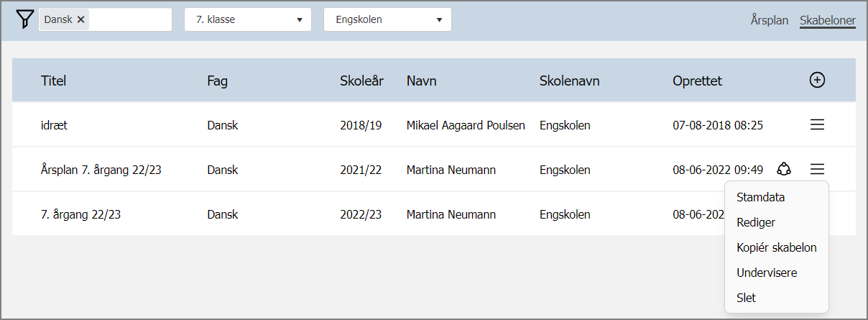Click the Oprettet column header
Screen dimensions: 868x320
pyautogui.click(x=697, y=81)
